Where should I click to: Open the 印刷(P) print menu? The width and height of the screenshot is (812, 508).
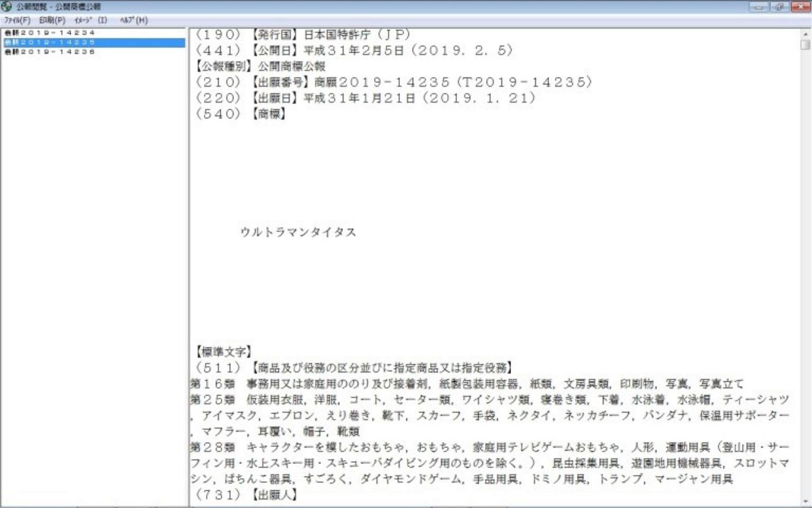point(52,20)
